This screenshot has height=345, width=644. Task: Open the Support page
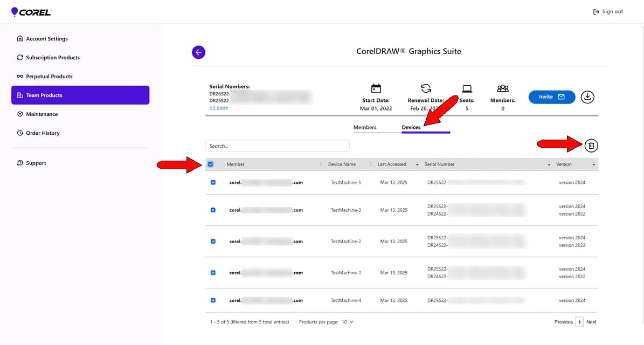[x=36, y=162]
